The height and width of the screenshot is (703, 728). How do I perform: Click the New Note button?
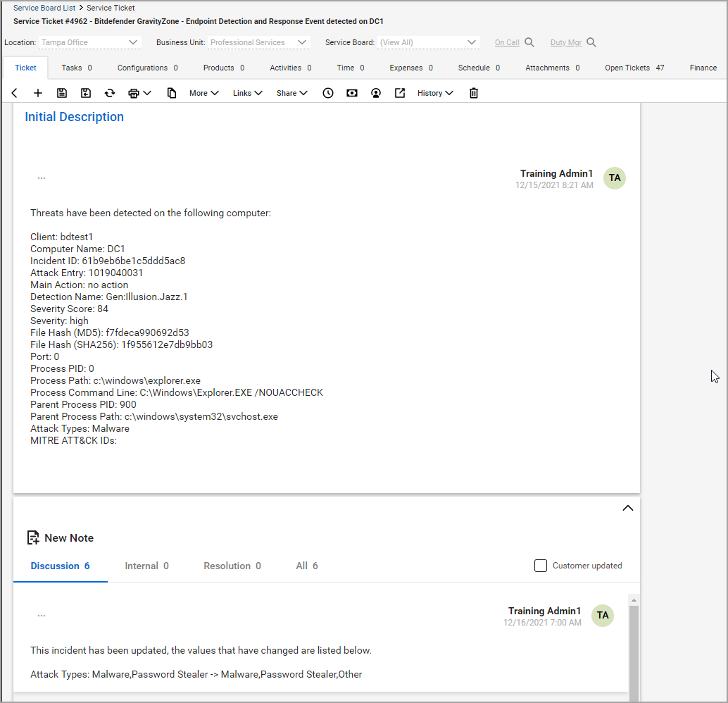point(61,537)
